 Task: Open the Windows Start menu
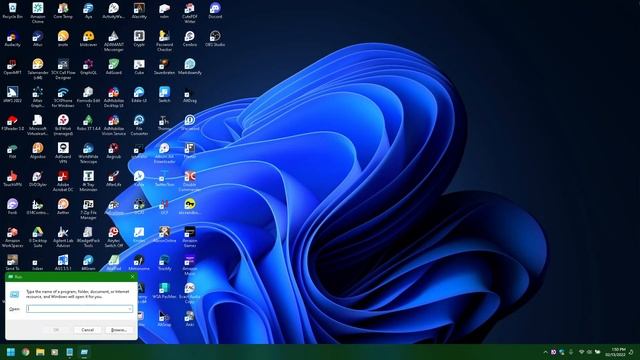click(11, 352)
